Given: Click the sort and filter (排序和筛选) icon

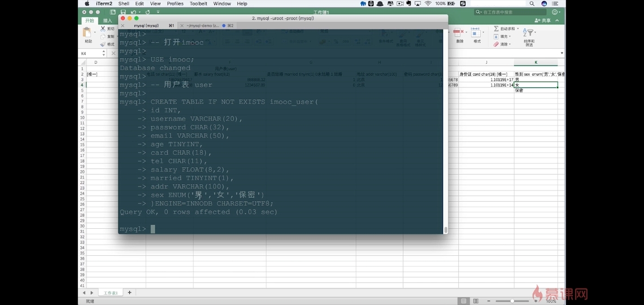Looking at the screenshot, I should tap(528, 32).
